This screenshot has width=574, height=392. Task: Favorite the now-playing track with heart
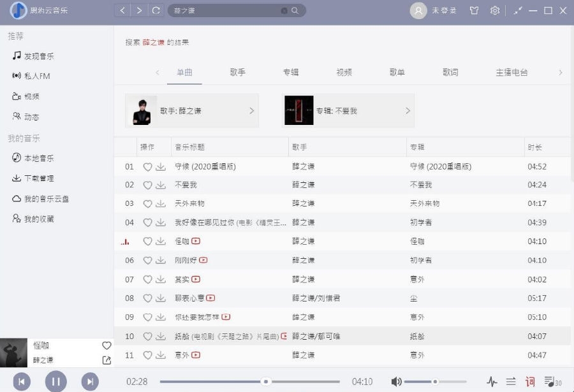[x=107, y=345]
